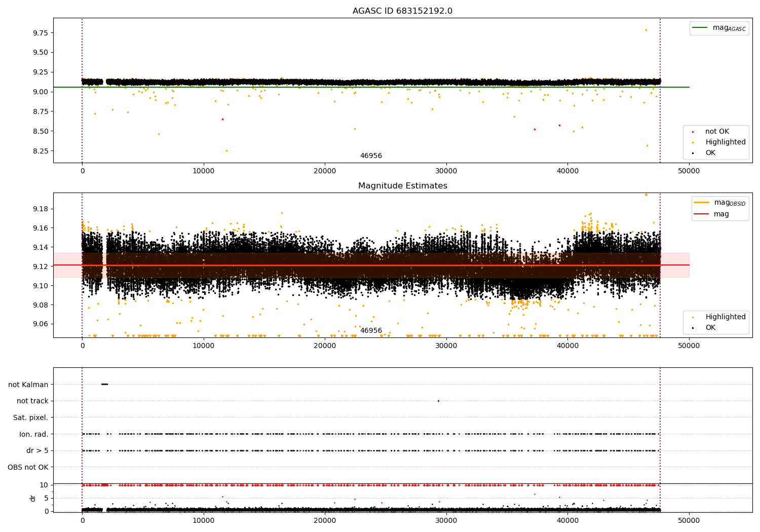The image size is (760, 532).
Task: Click the 10000 x-tick in bottom plot
Action: pos(204,520)
